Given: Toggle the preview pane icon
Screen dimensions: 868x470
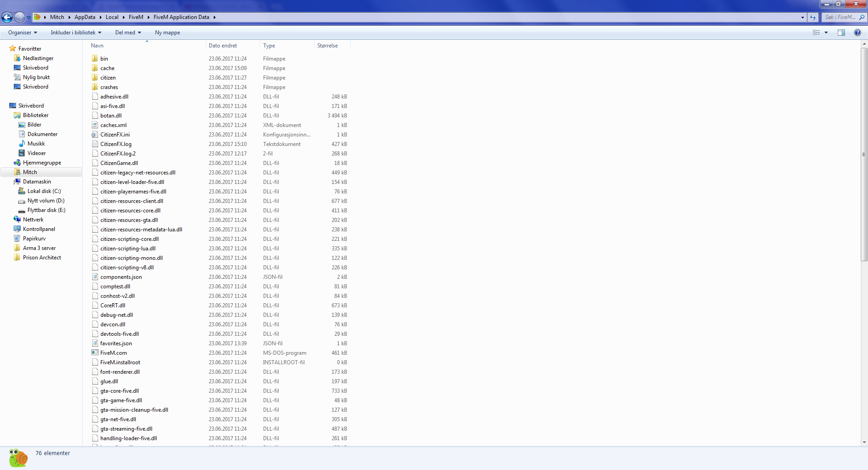Looking at the screenshot, I should (841, 33).
